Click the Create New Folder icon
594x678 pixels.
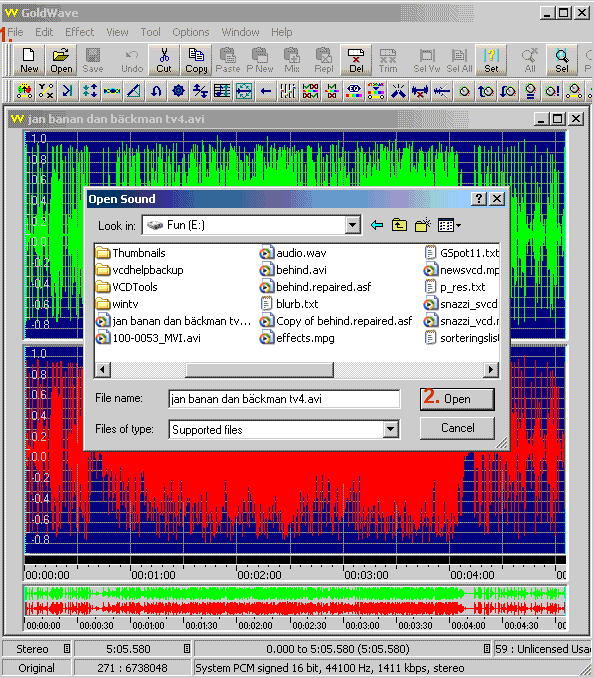tap(422, 225)
